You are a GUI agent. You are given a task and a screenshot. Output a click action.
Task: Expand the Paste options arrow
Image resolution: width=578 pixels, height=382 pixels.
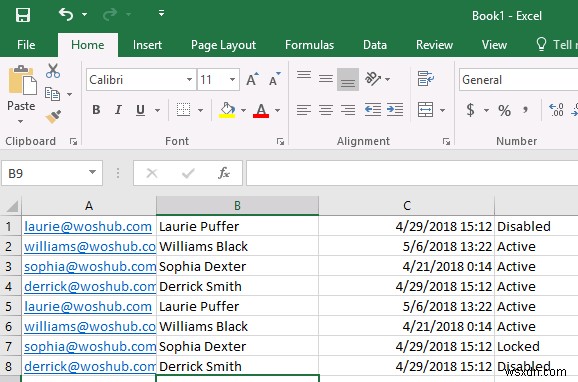[21, 121]
